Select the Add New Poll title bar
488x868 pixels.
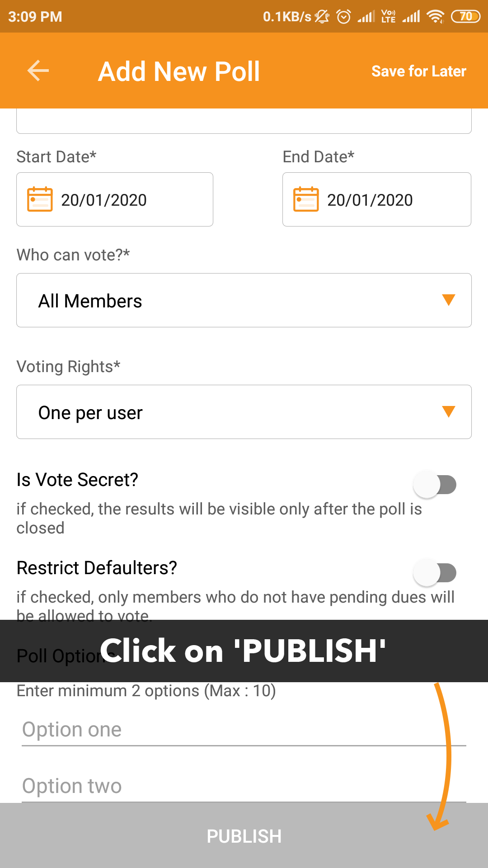pos(179,71)
